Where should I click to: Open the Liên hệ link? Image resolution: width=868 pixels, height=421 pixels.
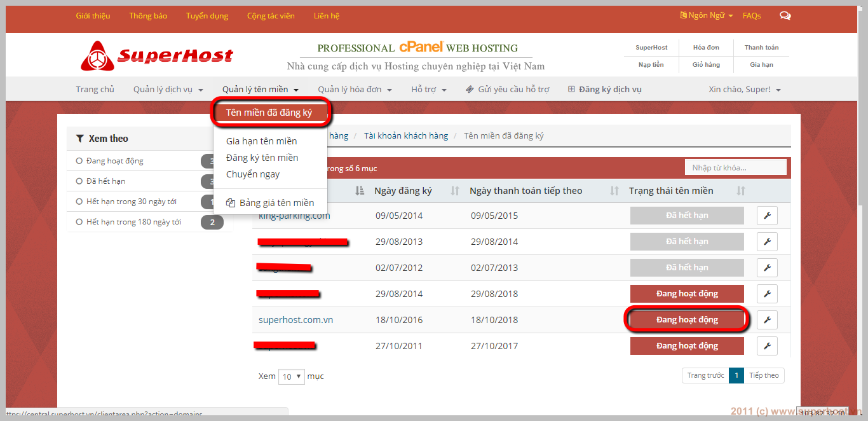(x=327, y=16)
